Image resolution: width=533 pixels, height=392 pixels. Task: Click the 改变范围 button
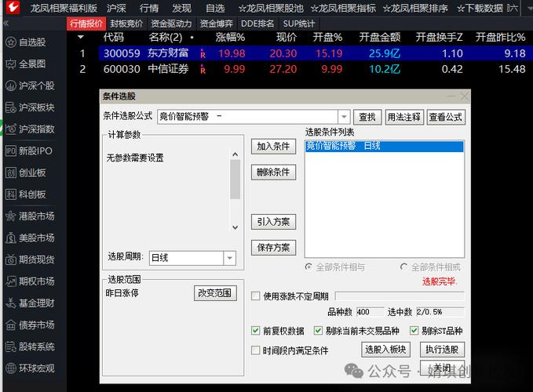coord(215,293)
